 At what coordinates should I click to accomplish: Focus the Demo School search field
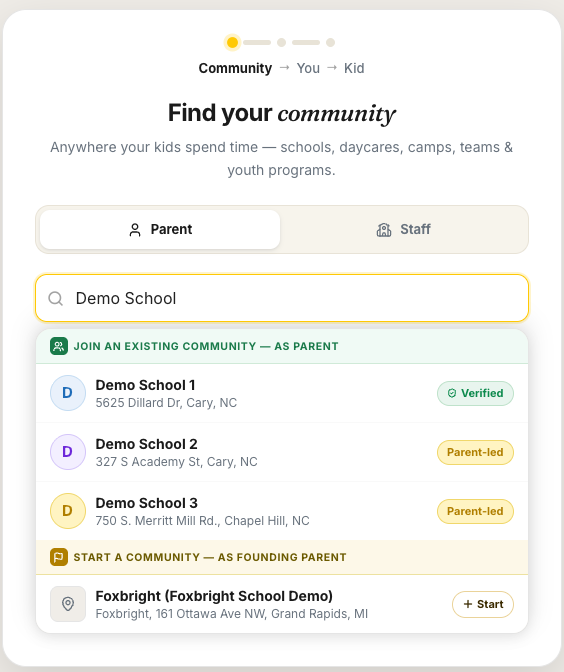tap(282, 298)
